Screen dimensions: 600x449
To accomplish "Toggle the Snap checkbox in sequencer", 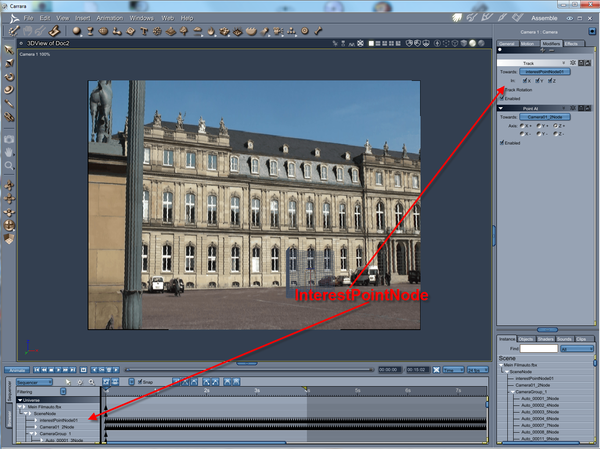I will 140,382.
